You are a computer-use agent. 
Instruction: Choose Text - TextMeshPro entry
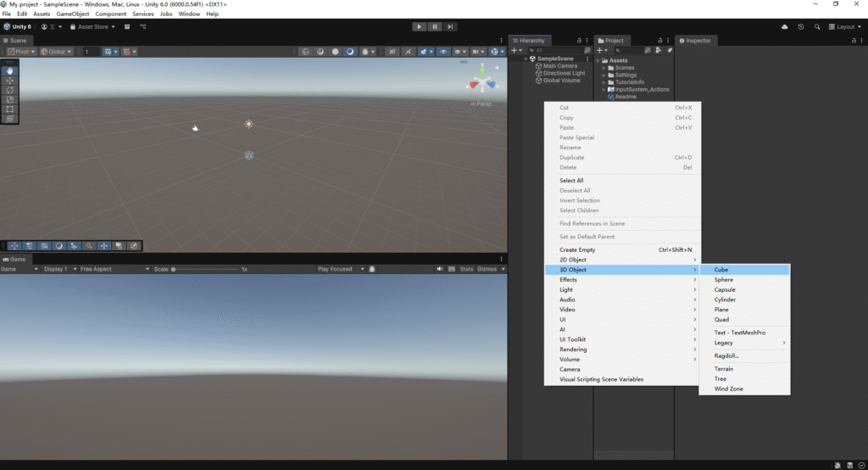(x=744, y=333)
